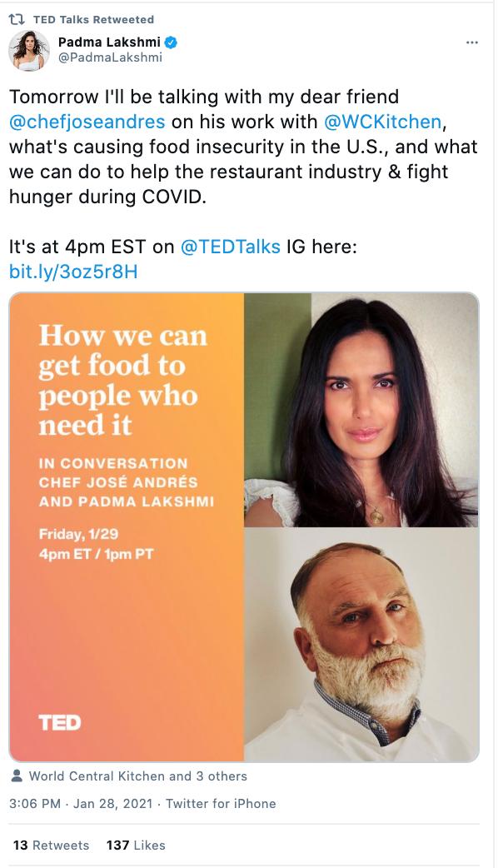Click the person icon beside tagged accounts

point(17,776)
